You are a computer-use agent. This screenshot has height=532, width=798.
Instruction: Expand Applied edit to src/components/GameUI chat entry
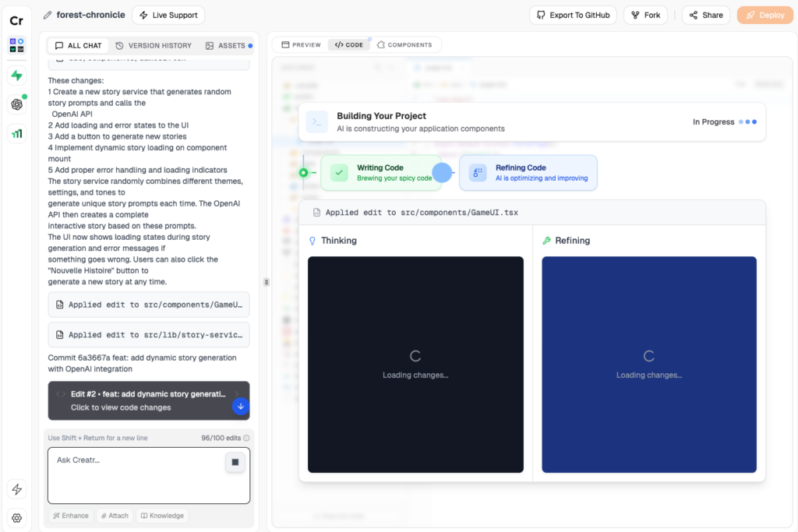pos(149,305)
